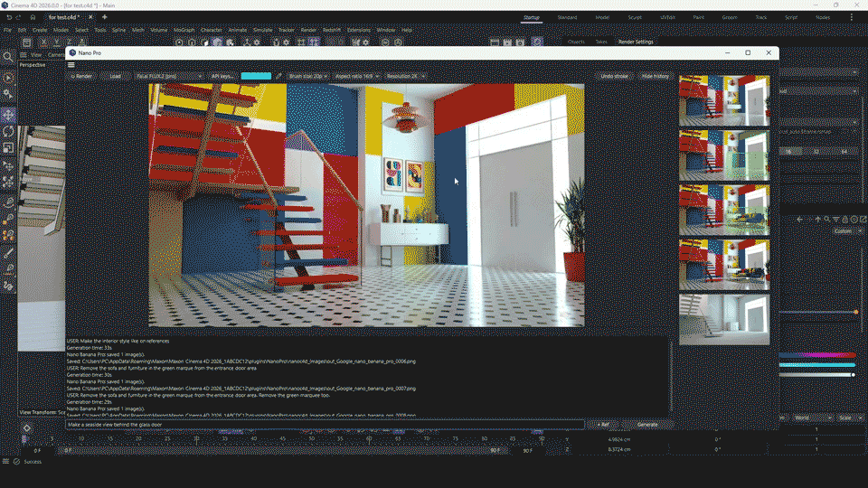Click the Generate button
868x488 pixels.
tap(647, 425)
